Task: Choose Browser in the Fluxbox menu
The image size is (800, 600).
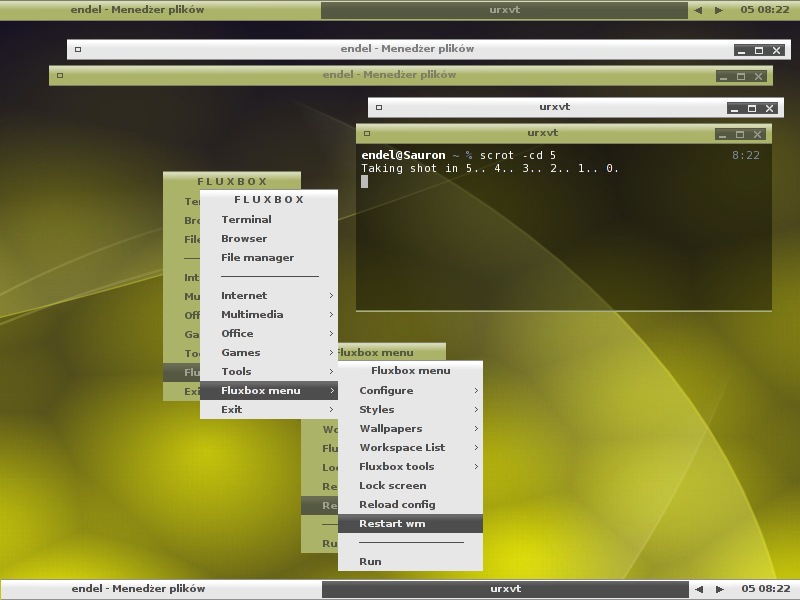Action: 269,238
